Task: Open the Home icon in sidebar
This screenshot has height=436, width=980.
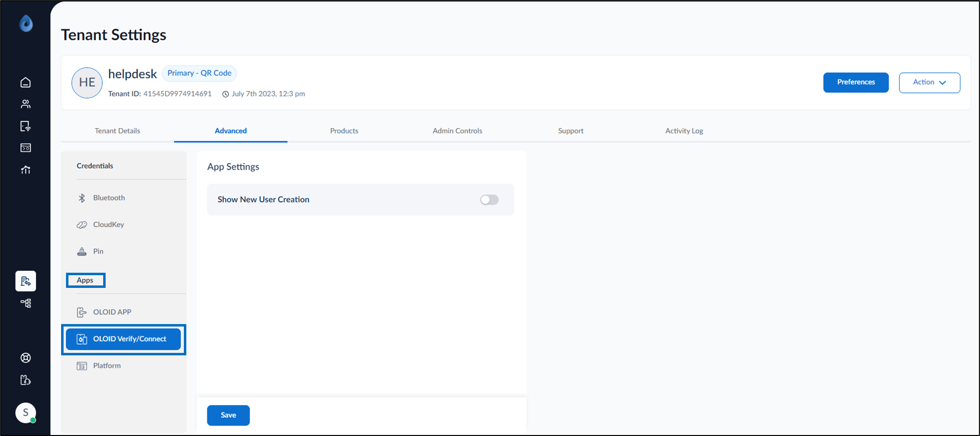Action: (x=25, y=82)
